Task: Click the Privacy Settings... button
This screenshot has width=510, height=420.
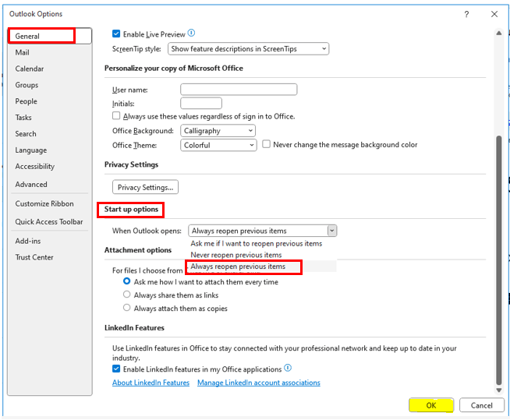Action: click(x=145, y=187)
